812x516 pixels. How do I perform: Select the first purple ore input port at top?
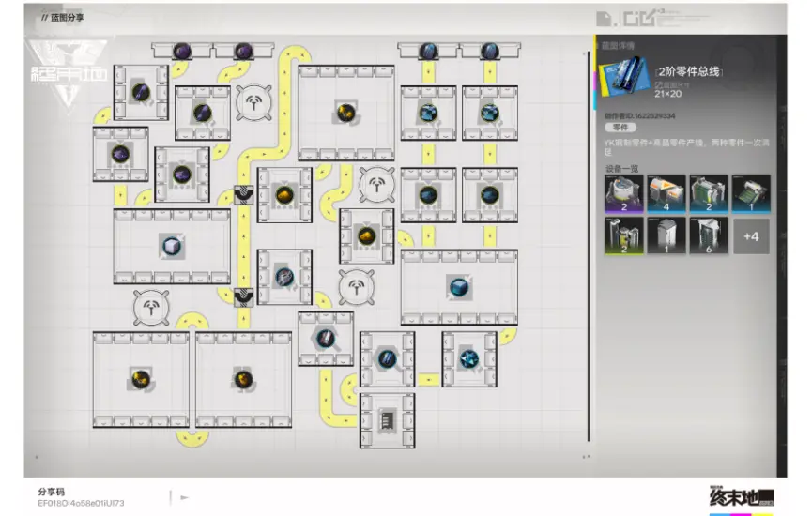[x=182, y=51]
